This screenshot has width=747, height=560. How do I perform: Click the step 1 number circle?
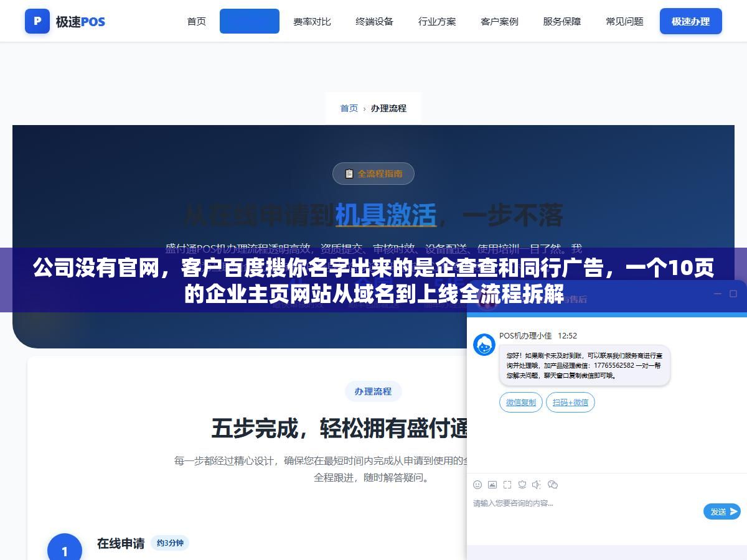pos(65,550)
